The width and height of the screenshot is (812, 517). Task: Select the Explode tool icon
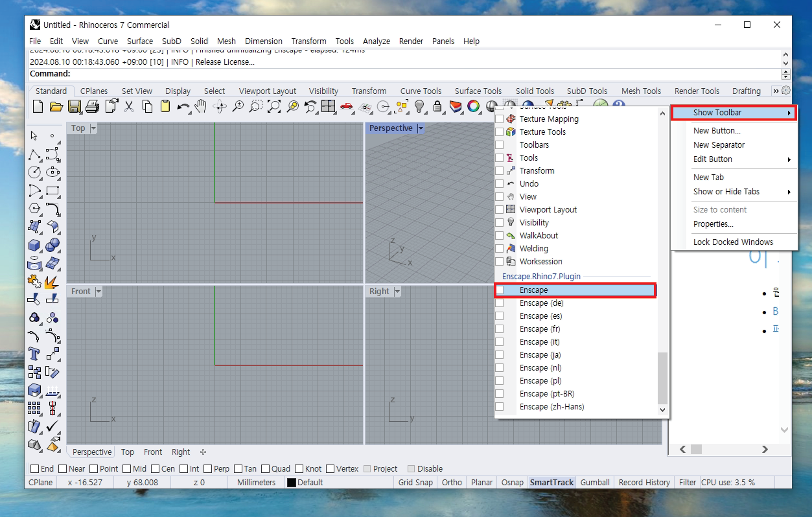[x=52, y=282]
